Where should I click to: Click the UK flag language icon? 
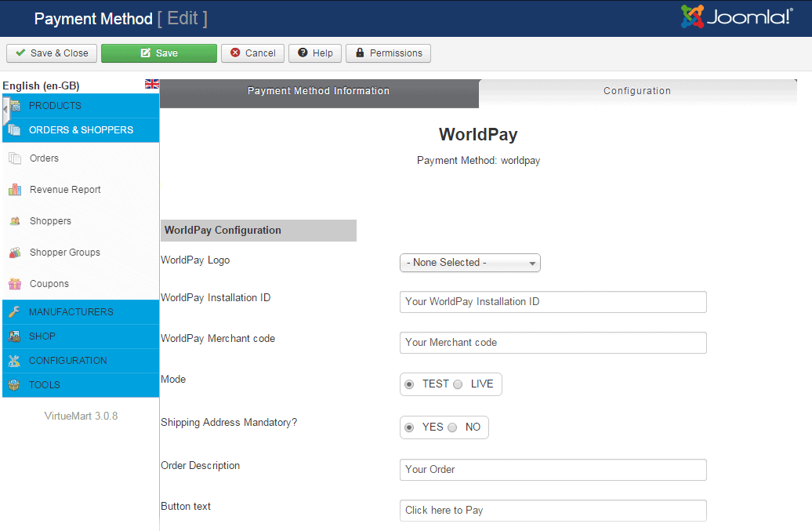point(152,84)
